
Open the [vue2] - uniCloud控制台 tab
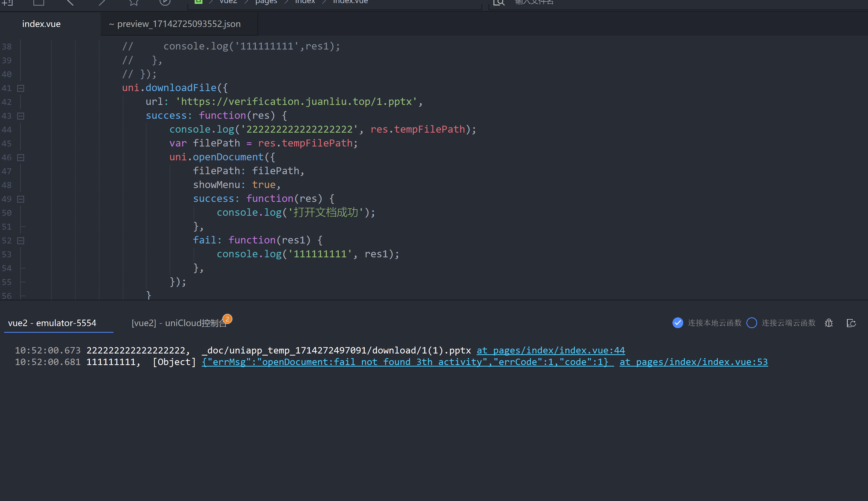point(179,323)
